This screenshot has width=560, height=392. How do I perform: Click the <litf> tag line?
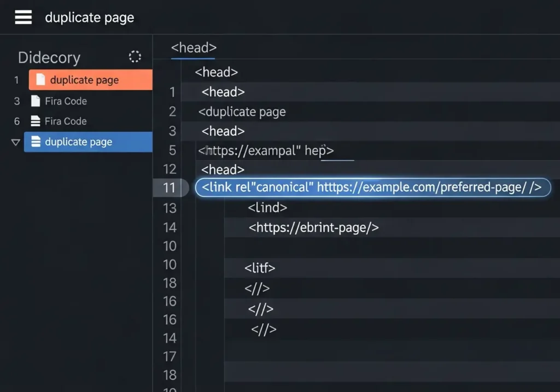[x=260, y=268]
